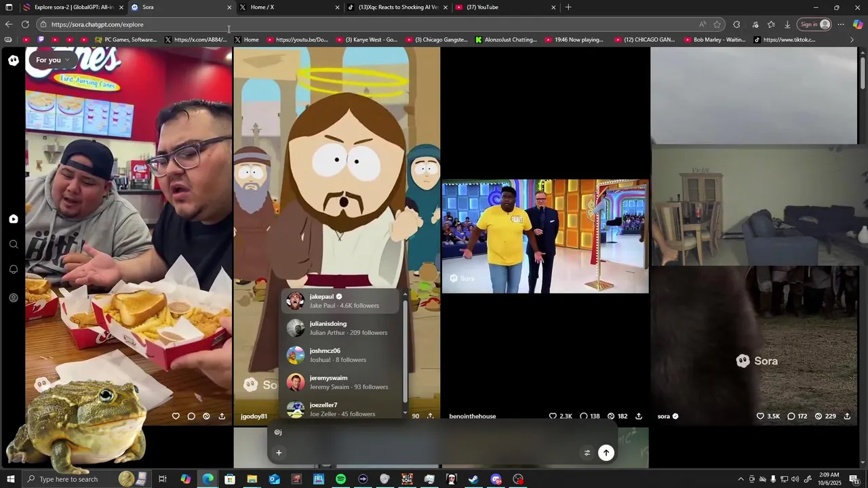The width and height of the screenshot is (868, 488).
Task: Open benointhehouse profile link
Action: click(473, 416)
